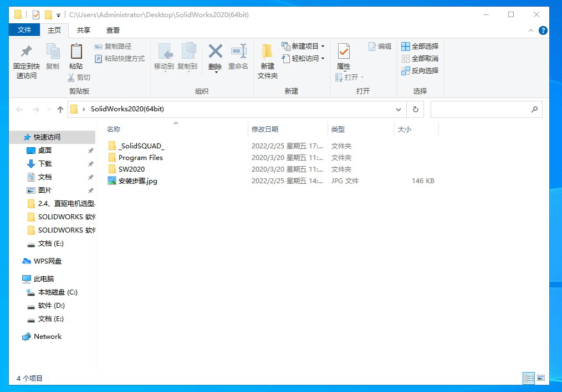Select 本地磁盘 (C:) drive
Image resolution: width=562 pixels, height=392 pixels.
(52, 292)
